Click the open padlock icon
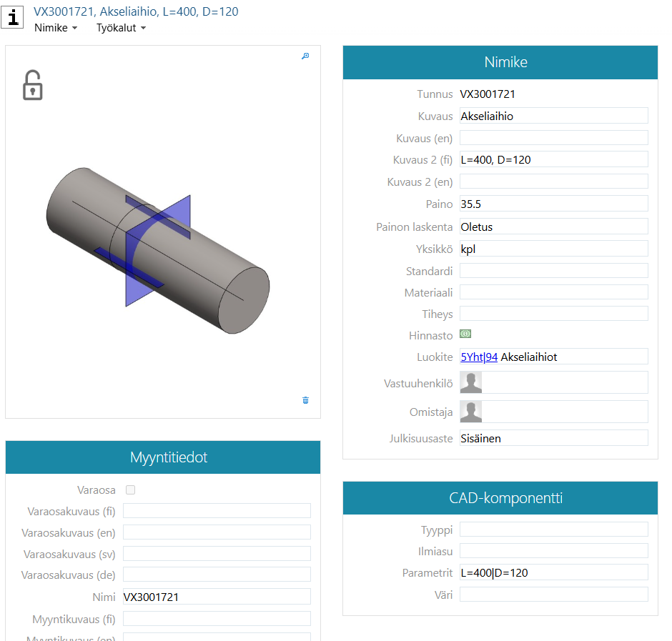This screenshot has height=641, width=672. [x=32, y=85]
